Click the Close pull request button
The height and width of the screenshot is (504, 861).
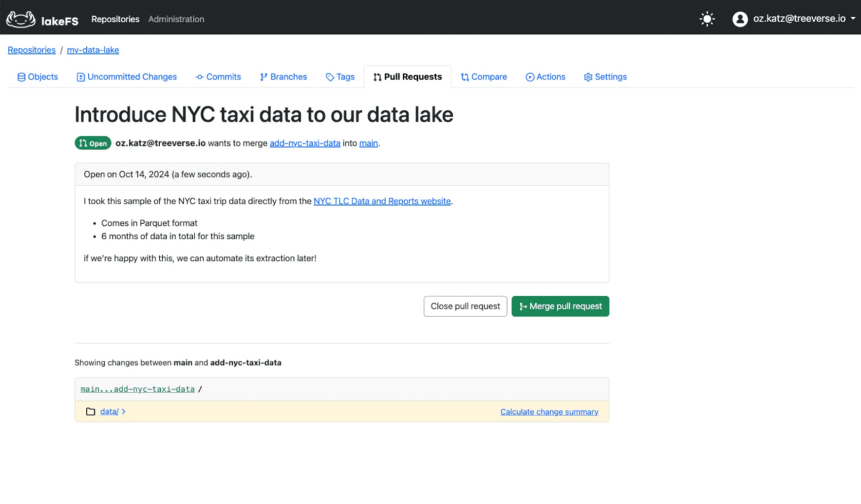click(x=465, y=306)
